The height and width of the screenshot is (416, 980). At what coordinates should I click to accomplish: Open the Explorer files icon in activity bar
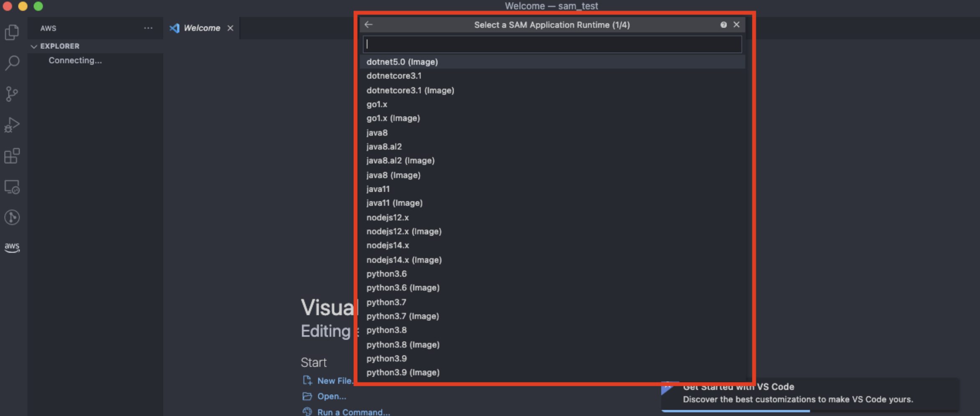(12, 32)
